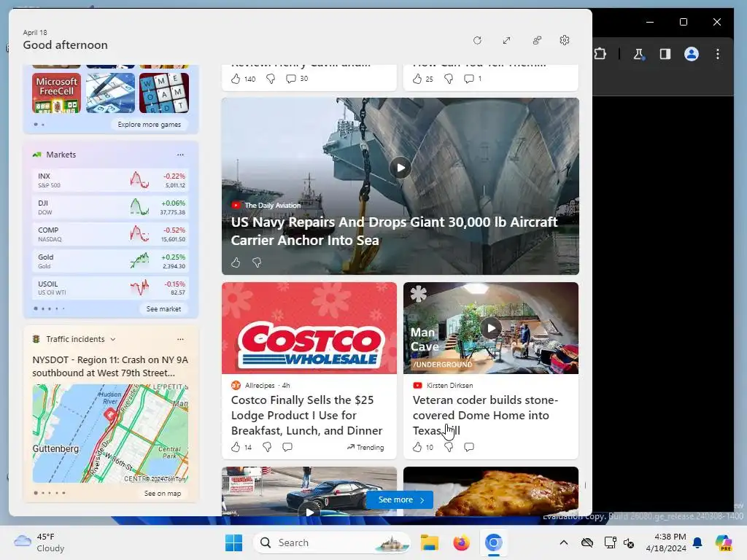Like the Costco Lodge article
The width and height of the screenshot is (747, 560).
pyautogui.click(x=236, y=447)
